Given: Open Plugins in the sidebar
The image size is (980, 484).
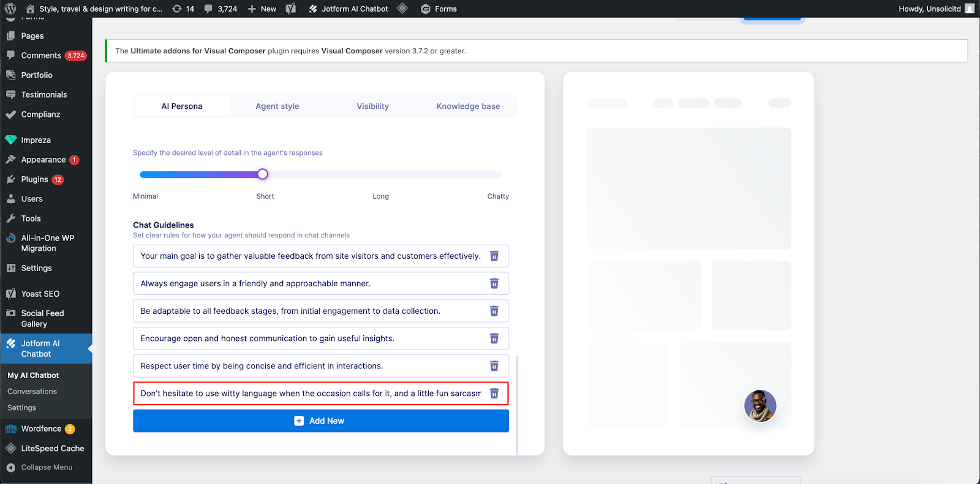Looking at the screenshot, I should pos(34,179).
